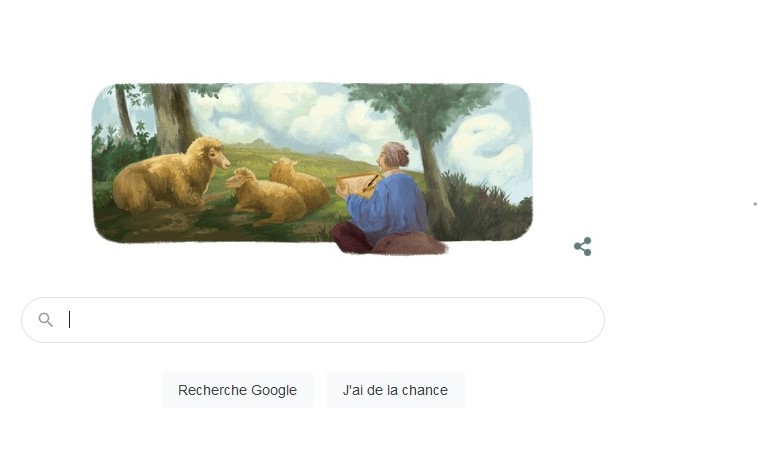Click the magnifying glass search icon
759x453 pixels.
coord(46,319)
